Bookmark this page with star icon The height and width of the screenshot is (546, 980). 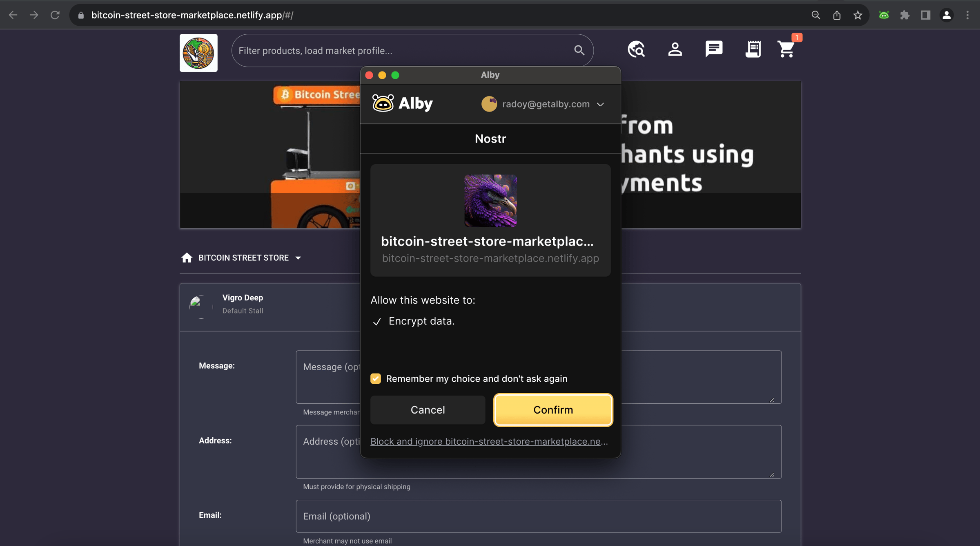coord(857,15)
